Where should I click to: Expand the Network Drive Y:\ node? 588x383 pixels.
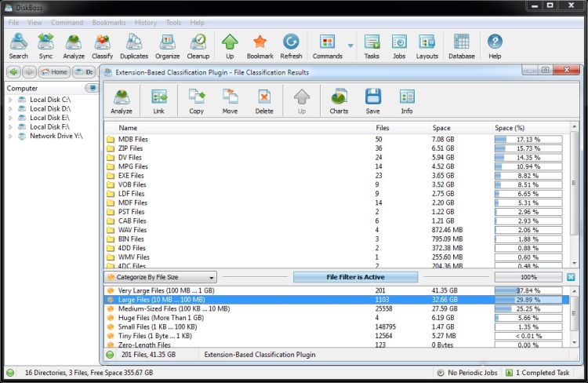click(11, 136)
